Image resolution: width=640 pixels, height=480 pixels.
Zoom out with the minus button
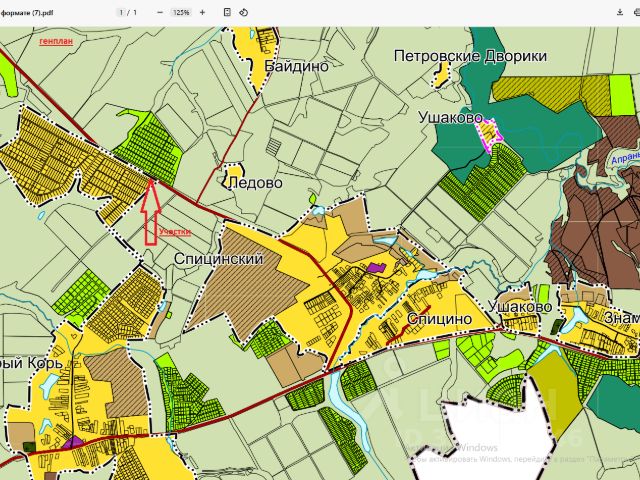click(160, 13)
